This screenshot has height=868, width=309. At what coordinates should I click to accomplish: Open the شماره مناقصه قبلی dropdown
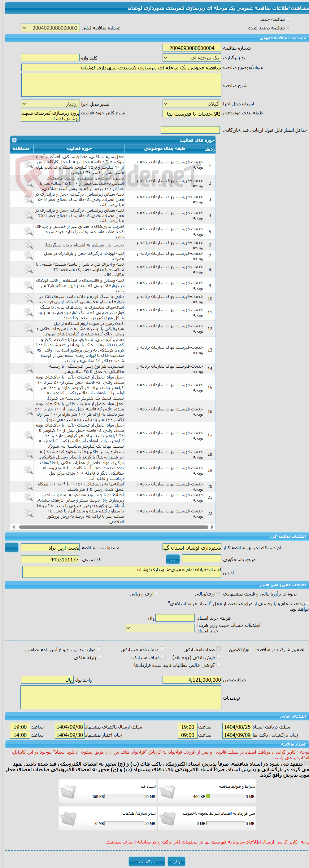click(50, 28)
